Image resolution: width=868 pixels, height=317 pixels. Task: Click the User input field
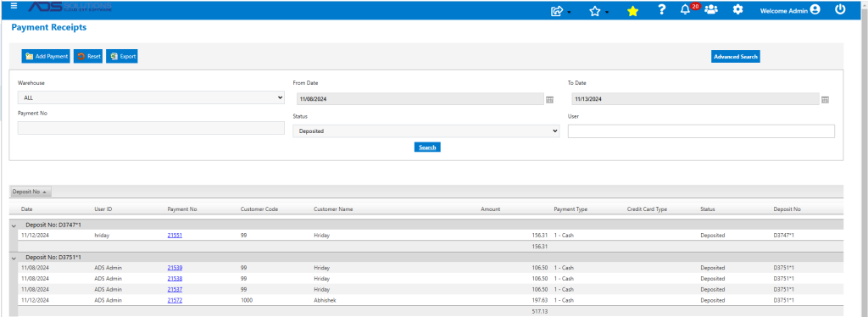[x=701, y=131]
